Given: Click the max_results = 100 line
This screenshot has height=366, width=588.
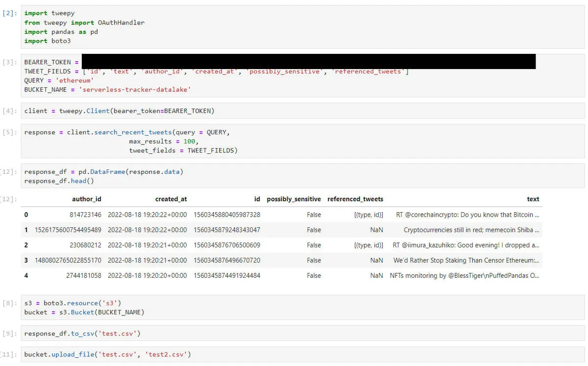Looking at the screenshot, I should coord(163,141).
